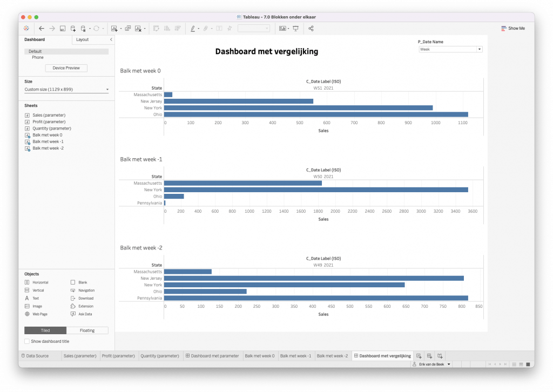The width and height of the screenshot is (553, 392).
Task: Click the Share workbook icon
Action: tap(311, 28)
